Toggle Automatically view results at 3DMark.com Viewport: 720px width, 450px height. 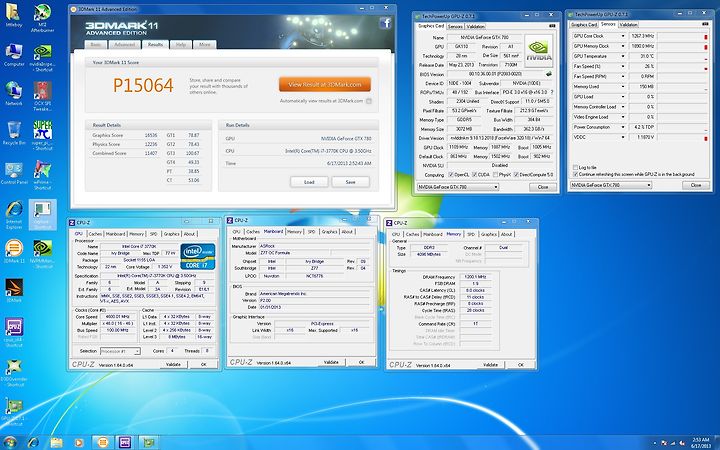click(369, 101)
